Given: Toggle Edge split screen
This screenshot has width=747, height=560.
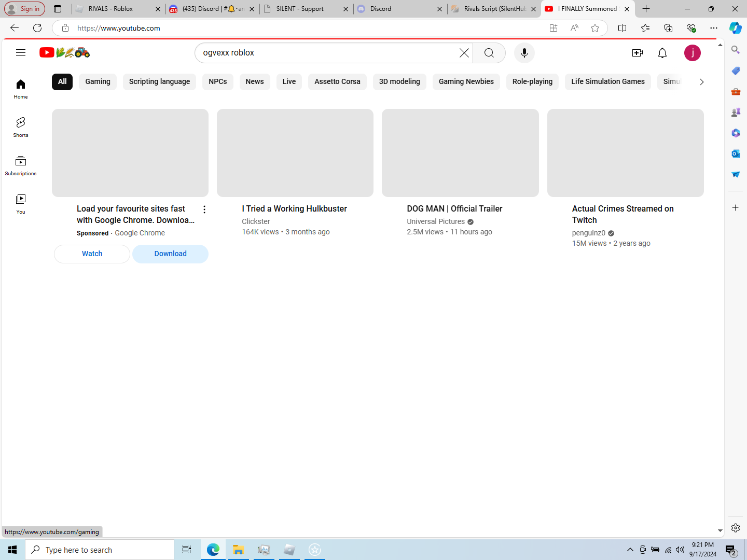Looking at the screenshot, I should (622, 28).
